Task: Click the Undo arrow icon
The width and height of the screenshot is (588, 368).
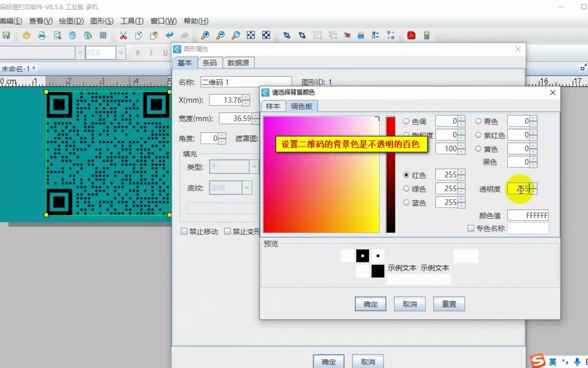Action: click(x=169, y=35)
